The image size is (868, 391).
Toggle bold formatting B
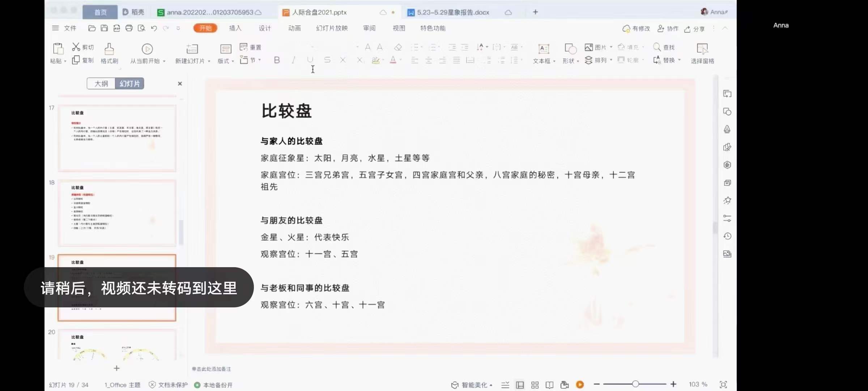277,60
